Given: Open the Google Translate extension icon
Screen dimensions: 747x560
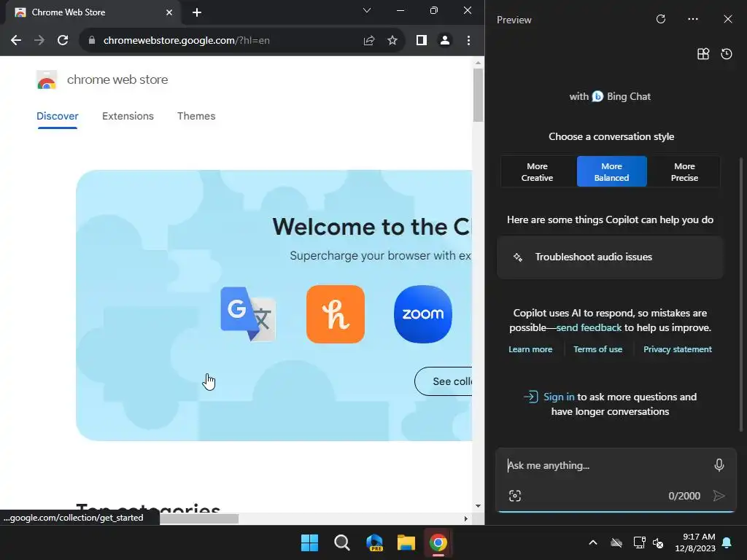Looking at the screenshot, I should (x=248, y=314).
